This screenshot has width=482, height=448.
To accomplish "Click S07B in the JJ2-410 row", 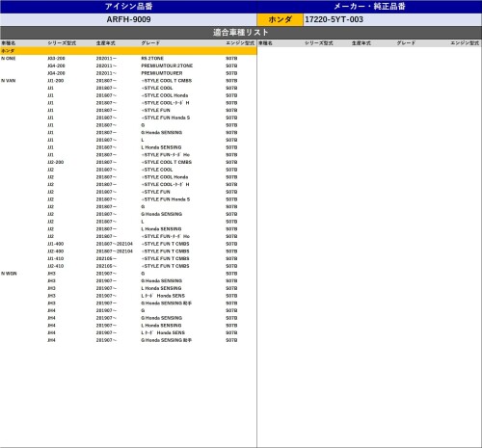I will 231,266.
